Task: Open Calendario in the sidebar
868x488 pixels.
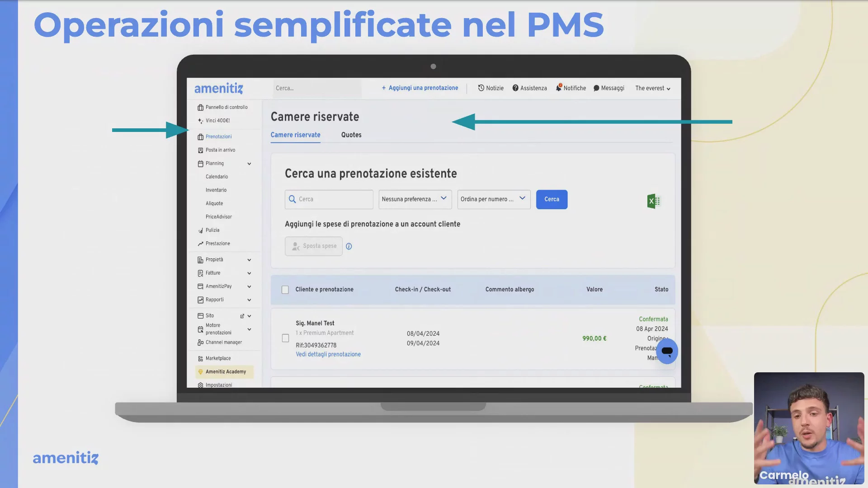Action: 217,177
